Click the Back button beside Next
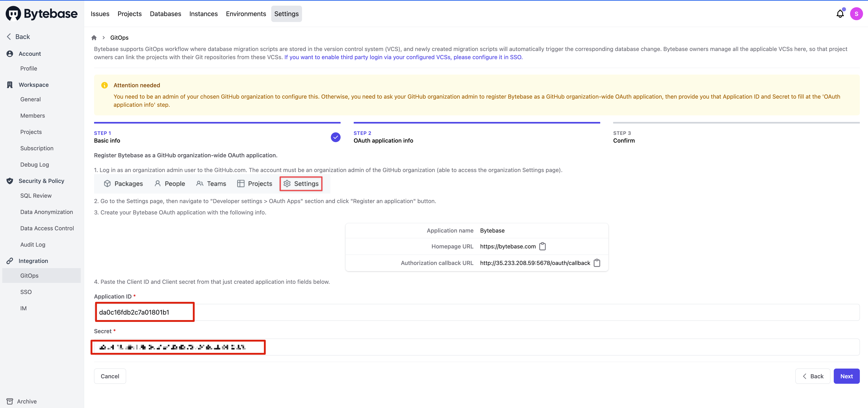This screenshot has height=408, width=868. pyautogui.click(x=812, y=376)
